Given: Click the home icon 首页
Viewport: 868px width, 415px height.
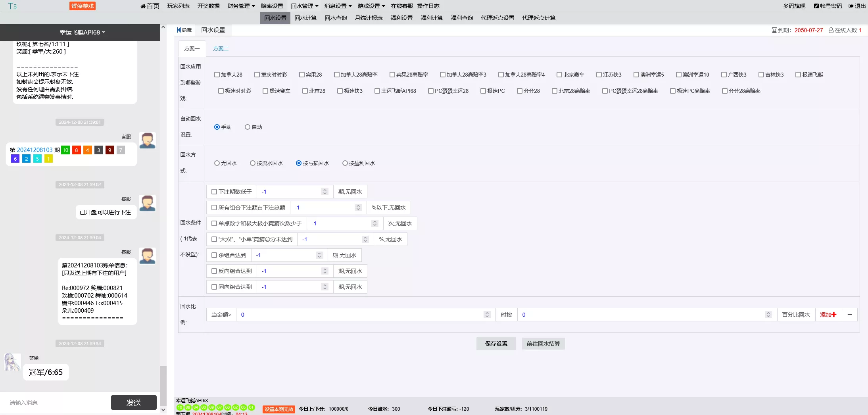Looking at the screenshot, I should pyautogui.click(x=143, y=6).
